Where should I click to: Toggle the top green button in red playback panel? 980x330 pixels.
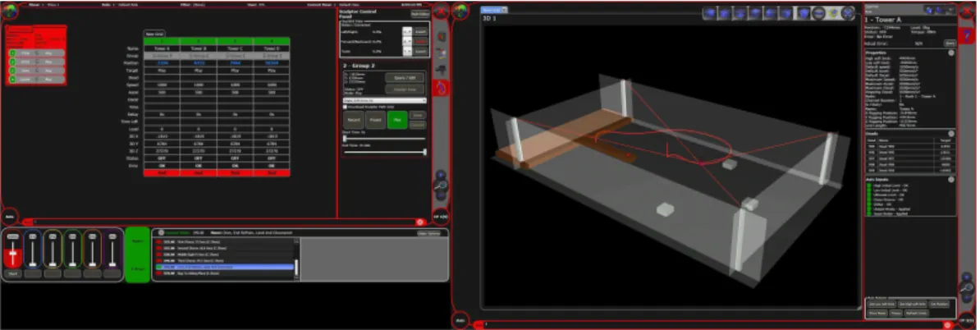click(x=11, y=53)
